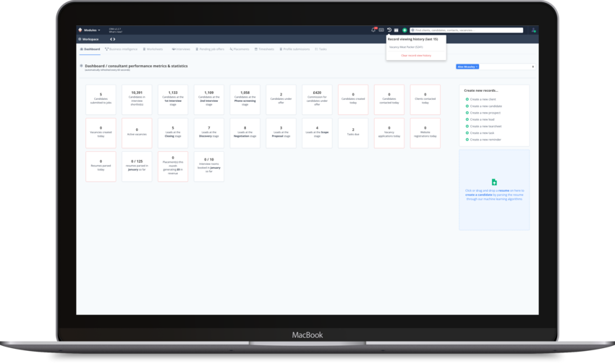Image resolution: width=615 pixels, height=364 pixels.
Task: Open the 1,058 Phone screening stage card
Action: 245,100
